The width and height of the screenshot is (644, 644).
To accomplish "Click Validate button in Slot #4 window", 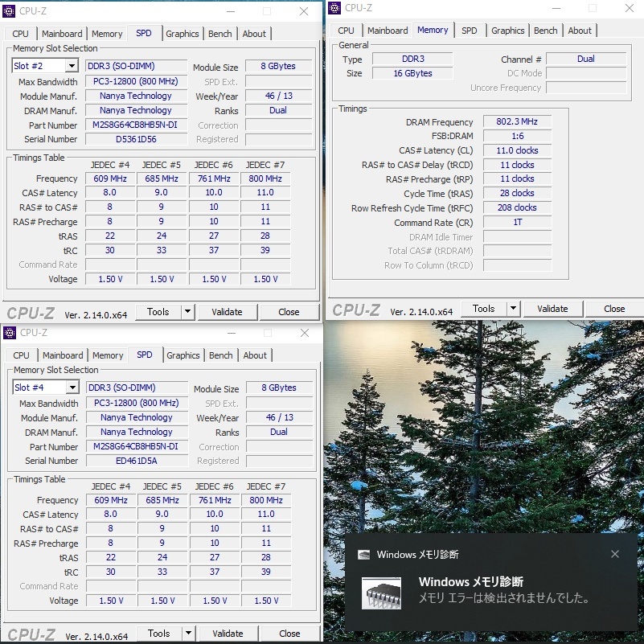I will [228, 634].
